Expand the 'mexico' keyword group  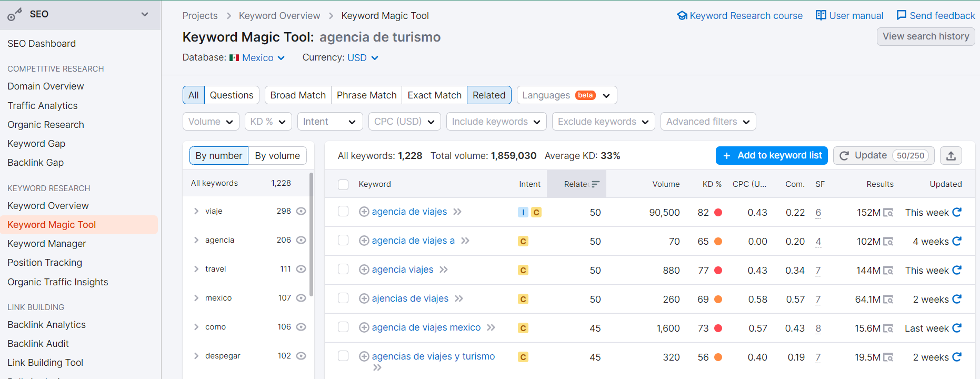[196, 298]
